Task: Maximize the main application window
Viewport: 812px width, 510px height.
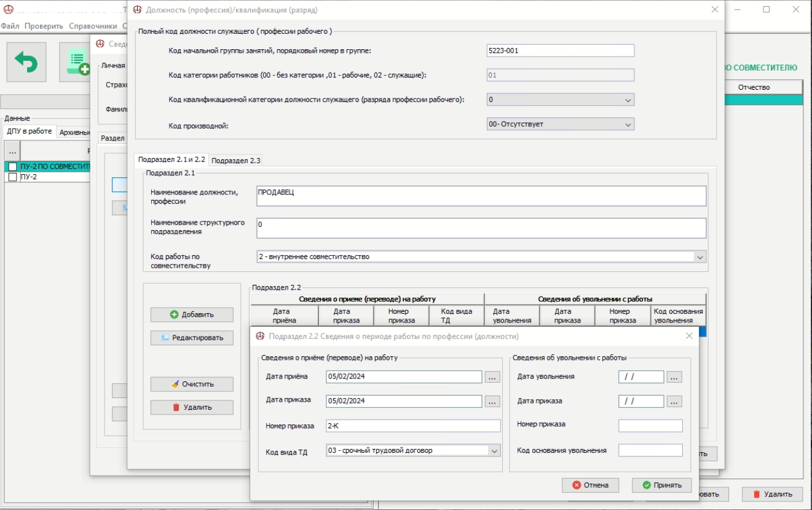Action: click(767, 9)
